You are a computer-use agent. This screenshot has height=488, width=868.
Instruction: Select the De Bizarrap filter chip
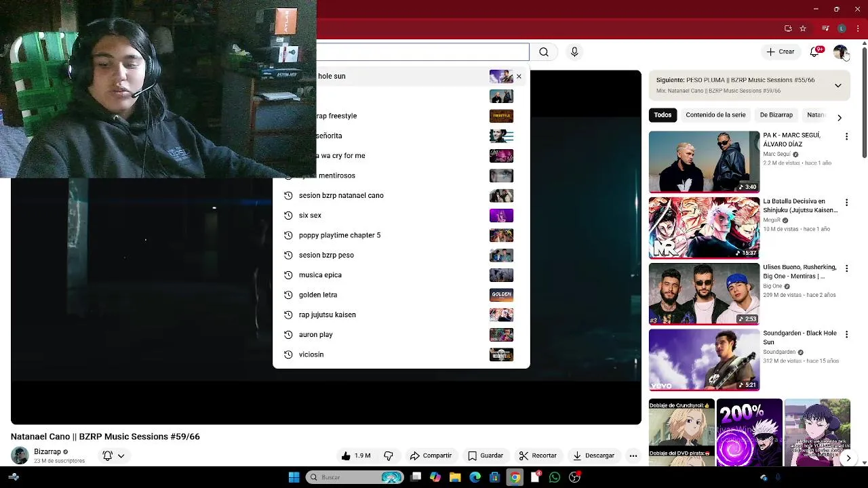tap(776, 115)
